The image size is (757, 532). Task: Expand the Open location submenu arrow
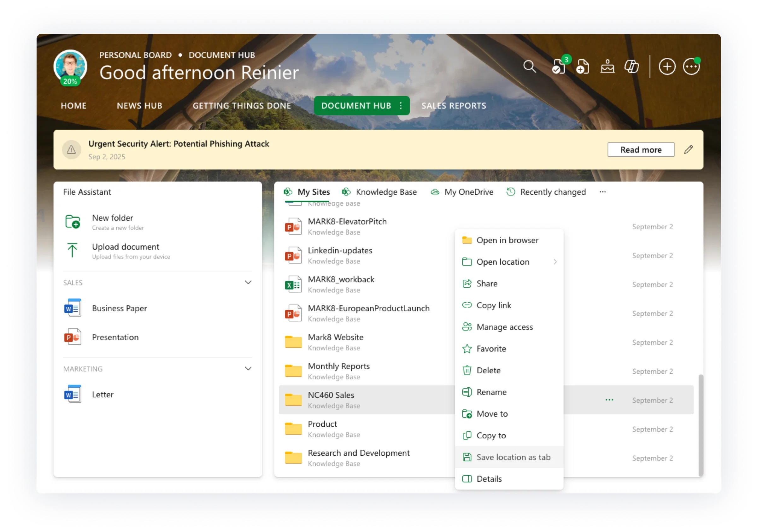[555, 262]
